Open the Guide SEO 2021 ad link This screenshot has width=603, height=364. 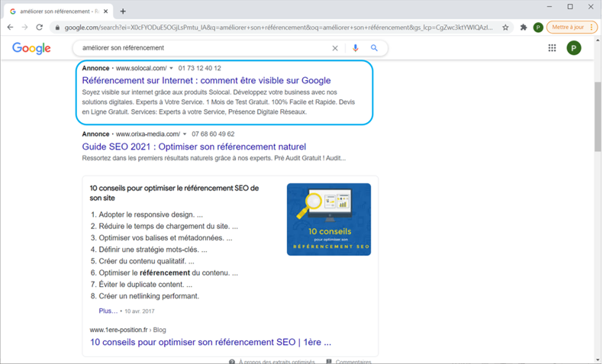[x=194, y=147]
